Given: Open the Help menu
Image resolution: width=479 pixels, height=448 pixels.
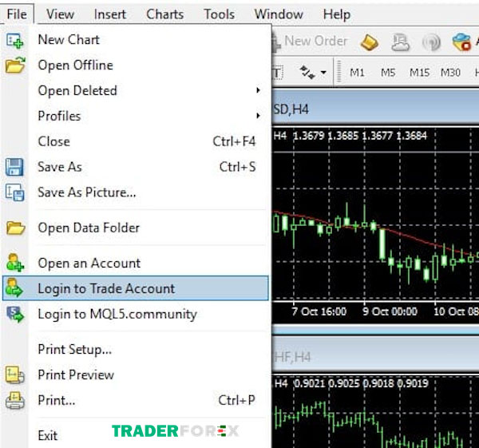Looking at the screenshot, I should [x=337, y=14].
